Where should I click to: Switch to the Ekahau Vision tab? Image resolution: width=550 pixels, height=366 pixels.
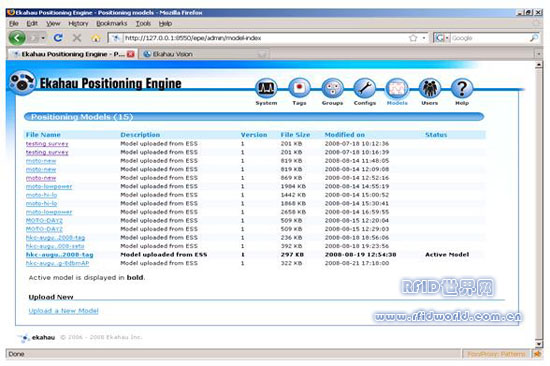[x=202, y=54]
